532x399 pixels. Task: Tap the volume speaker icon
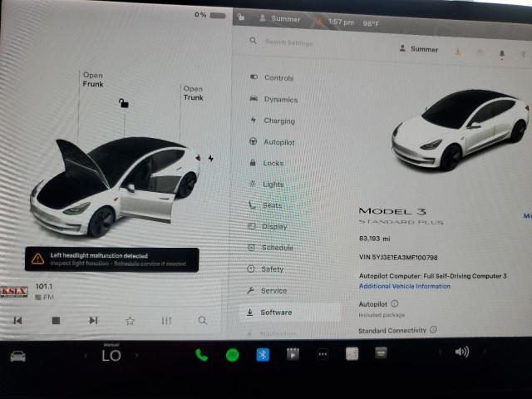(462, 352)
